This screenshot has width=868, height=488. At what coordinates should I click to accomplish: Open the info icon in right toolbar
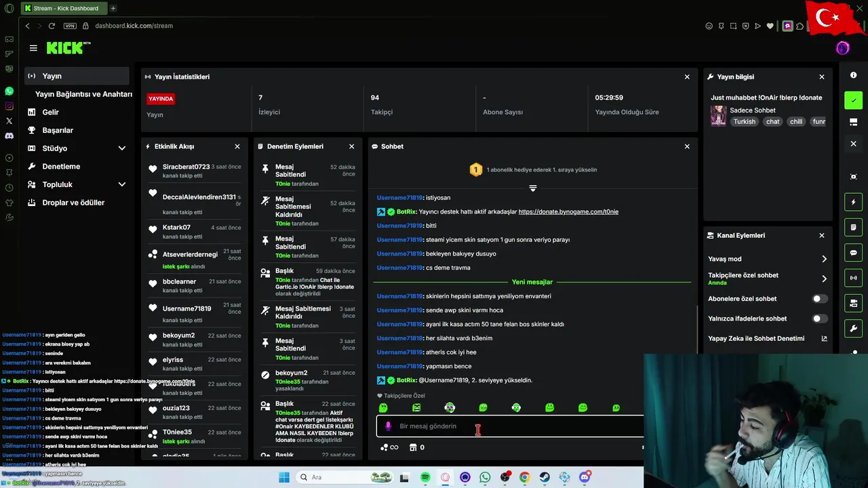[853, 75]
